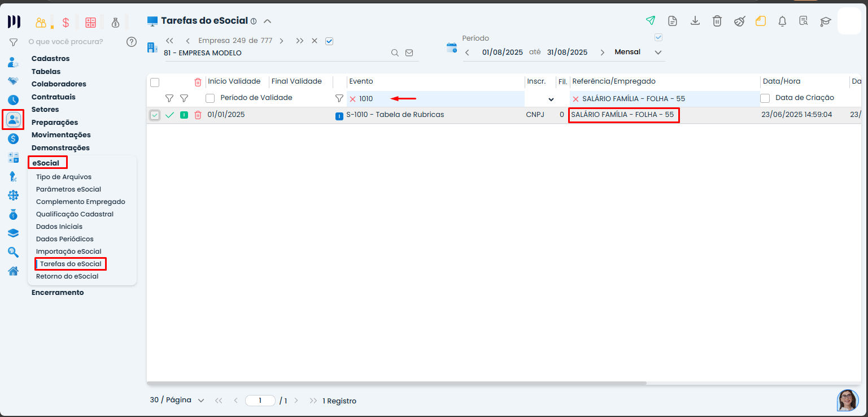
Task: Jump to the first Empresa with double arrow
Action: (x=169, y=41)
